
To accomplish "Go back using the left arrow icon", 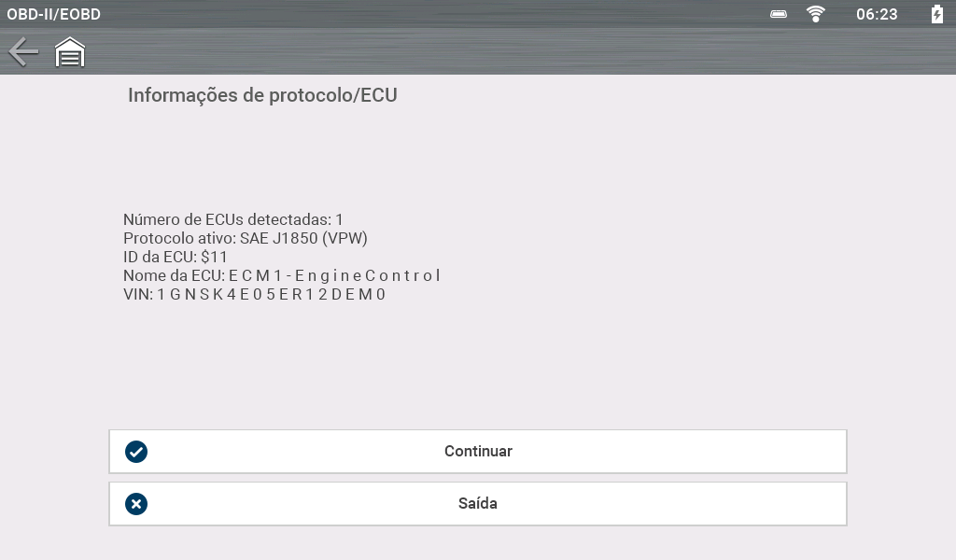I will pos(23,52).
